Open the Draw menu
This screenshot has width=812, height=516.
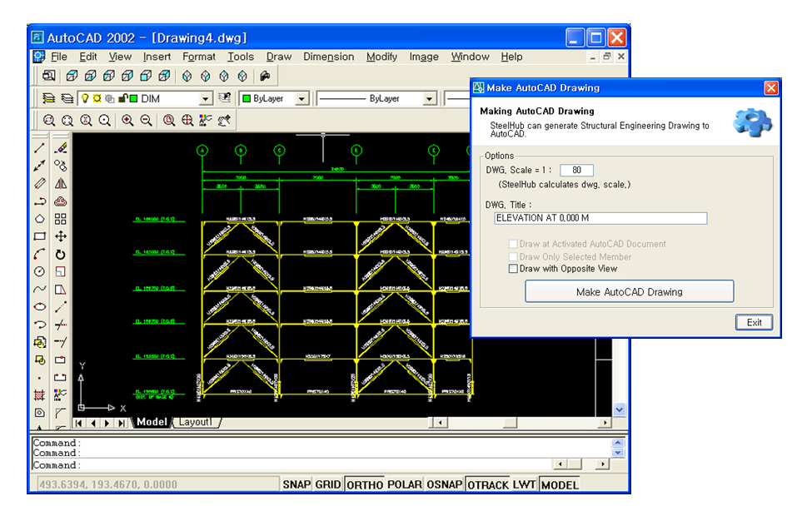click(x=279, y=57)
